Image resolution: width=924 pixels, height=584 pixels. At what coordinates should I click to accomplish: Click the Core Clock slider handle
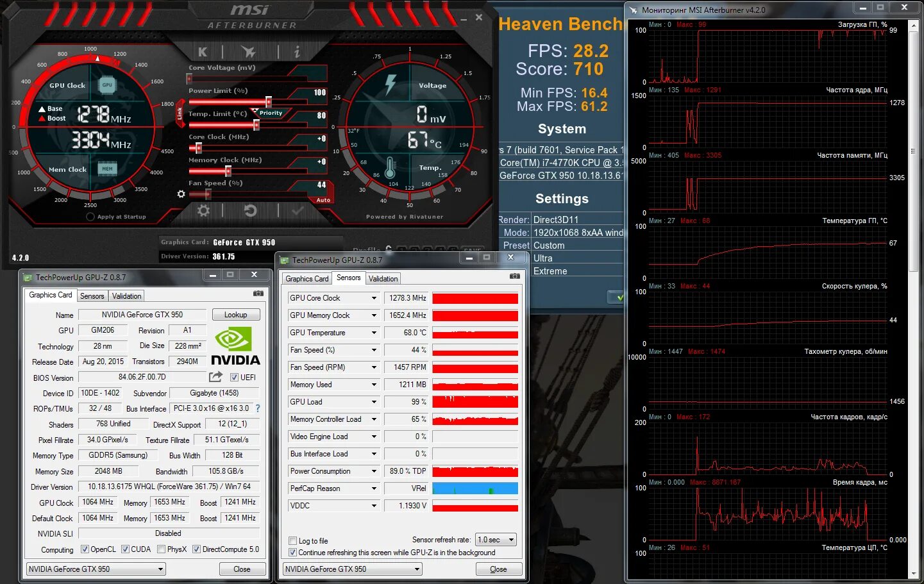click(198, 148)
